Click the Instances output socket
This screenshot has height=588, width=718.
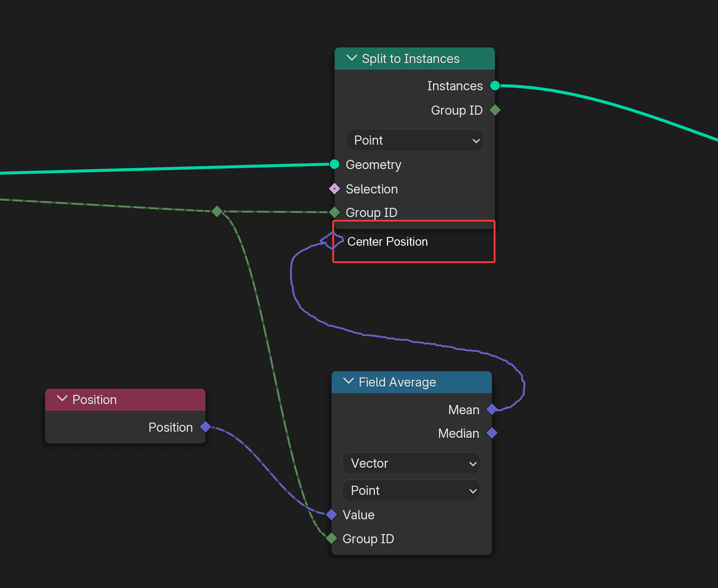click(x=495, y=86)
